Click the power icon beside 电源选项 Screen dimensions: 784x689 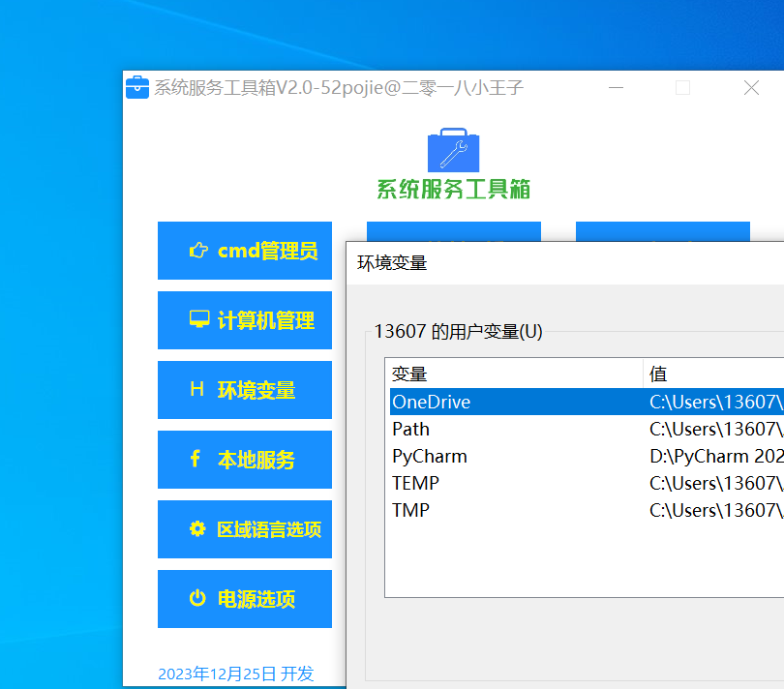[197, 599]
